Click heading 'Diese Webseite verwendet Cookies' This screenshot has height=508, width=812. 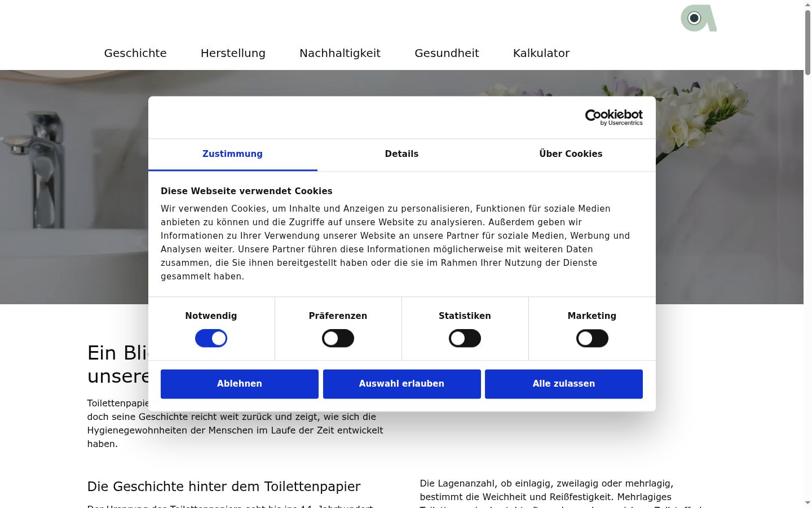pyautogui.click(x=246, y=191)
